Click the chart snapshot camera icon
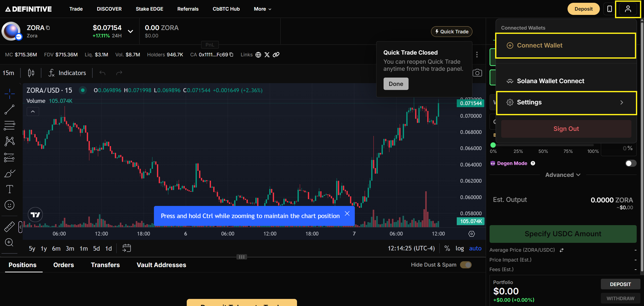The height and width of the screenshot is (306, 644). coord(477,73)
